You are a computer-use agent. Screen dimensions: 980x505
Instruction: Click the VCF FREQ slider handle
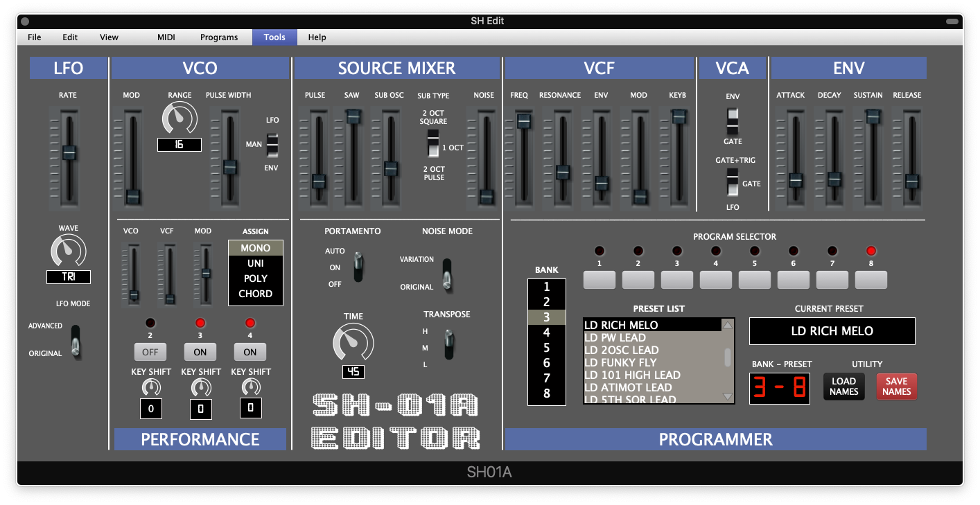(x=523, y=121)
